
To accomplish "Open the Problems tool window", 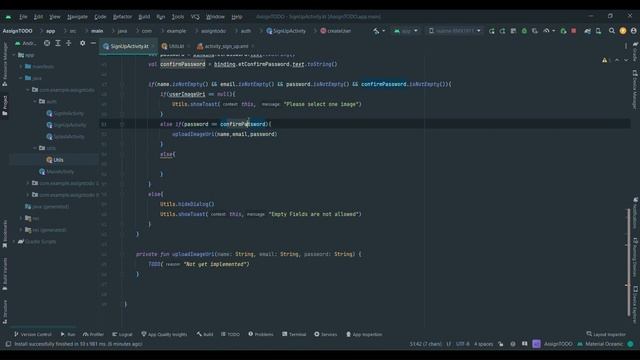I will 261,334.
